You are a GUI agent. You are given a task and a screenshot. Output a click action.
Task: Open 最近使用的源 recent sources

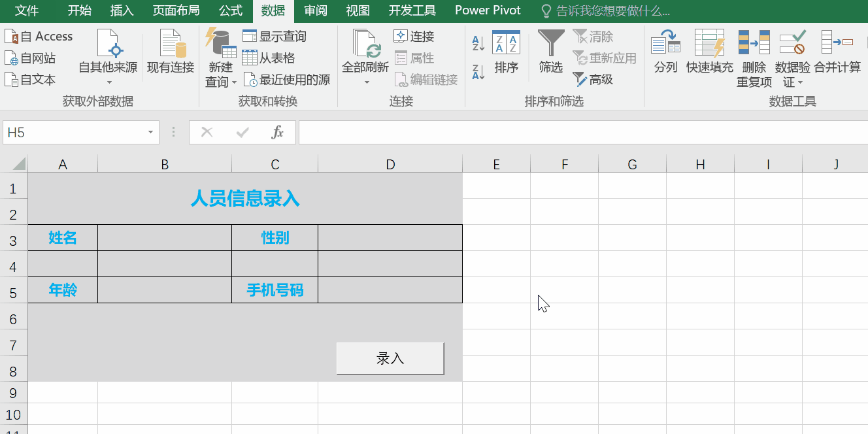coord(287,80)
